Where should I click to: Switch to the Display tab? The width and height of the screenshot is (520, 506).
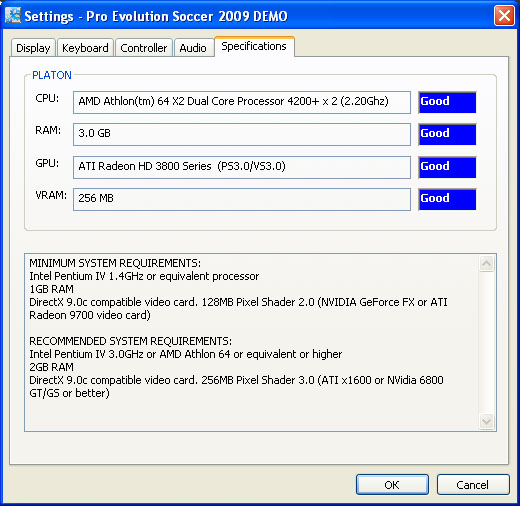pos(33,48)
